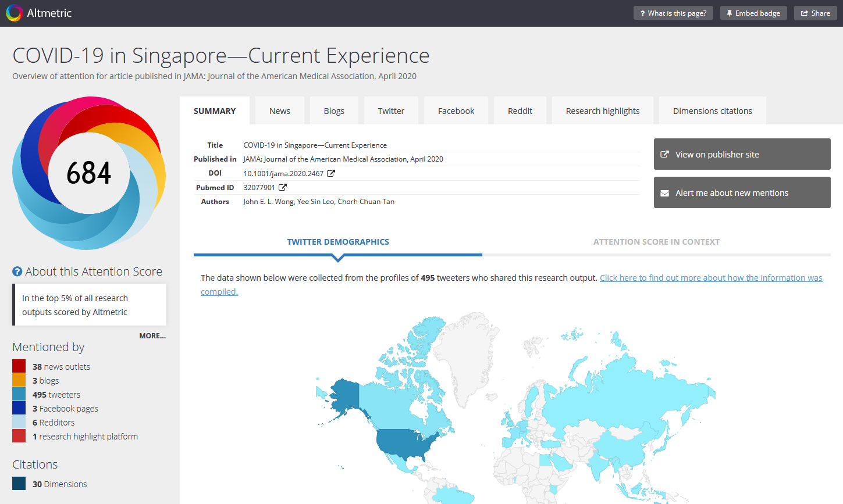This screenshot has height=504, width=843.
Task: Open the Dimensions citations tab
Action: [713, 110]
